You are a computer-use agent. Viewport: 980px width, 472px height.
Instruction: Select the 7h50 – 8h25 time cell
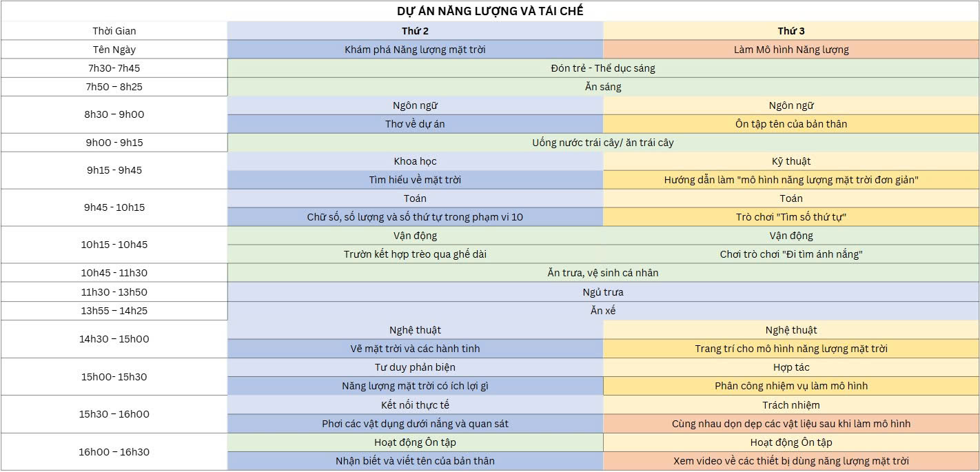(114, 87)
